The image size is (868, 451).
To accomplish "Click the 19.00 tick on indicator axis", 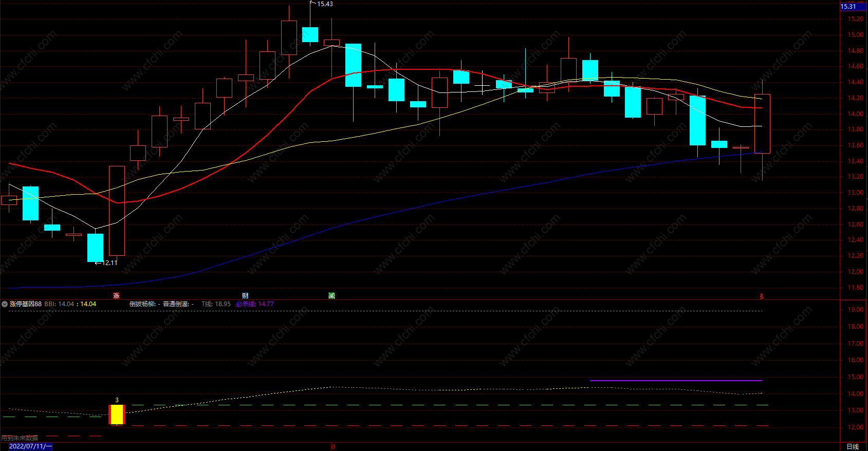I will tap(856, 310).
